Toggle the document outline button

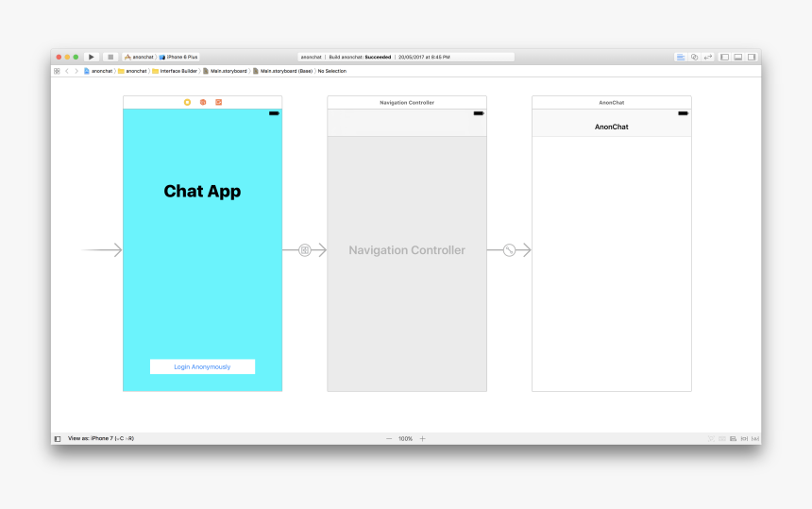point(58,438)
